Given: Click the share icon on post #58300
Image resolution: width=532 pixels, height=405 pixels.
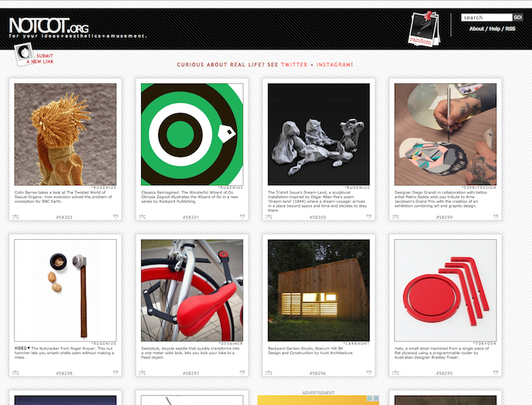Looking at the screenshot, I should (269, 216).
